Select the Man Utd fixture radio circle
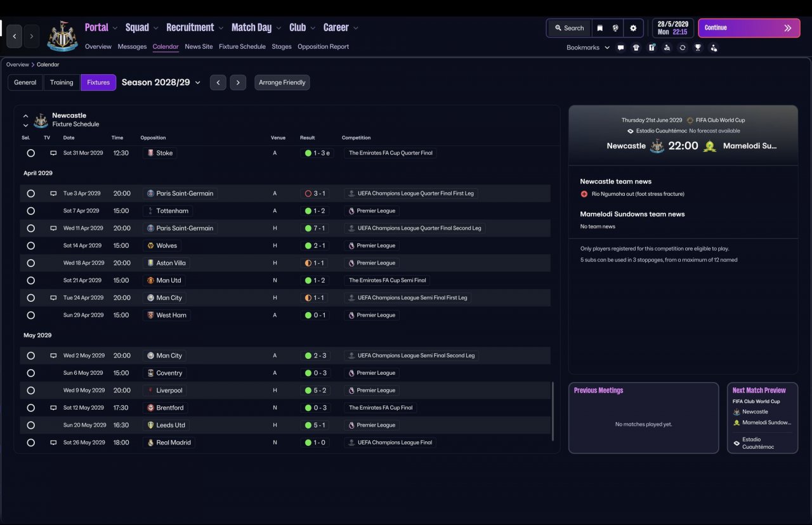Image resolution: width=812 pixels, height=525 pixels. [x=30, y=280]
